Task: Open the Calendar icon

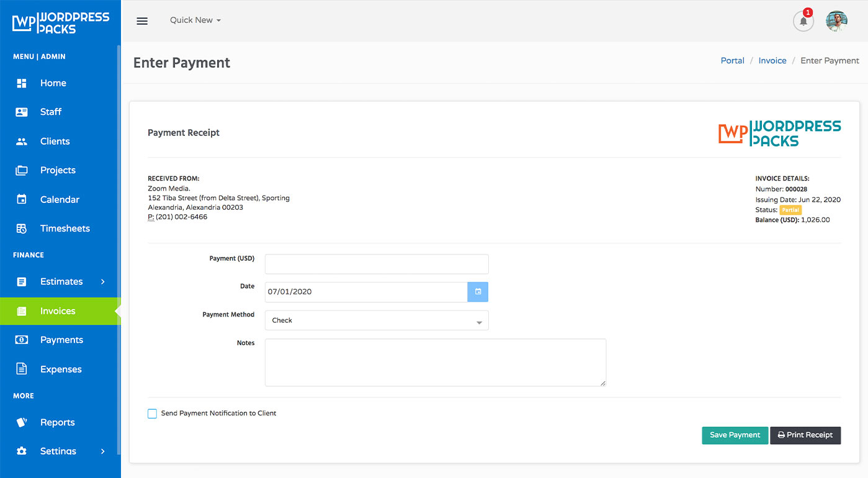Action: (22, 199)
